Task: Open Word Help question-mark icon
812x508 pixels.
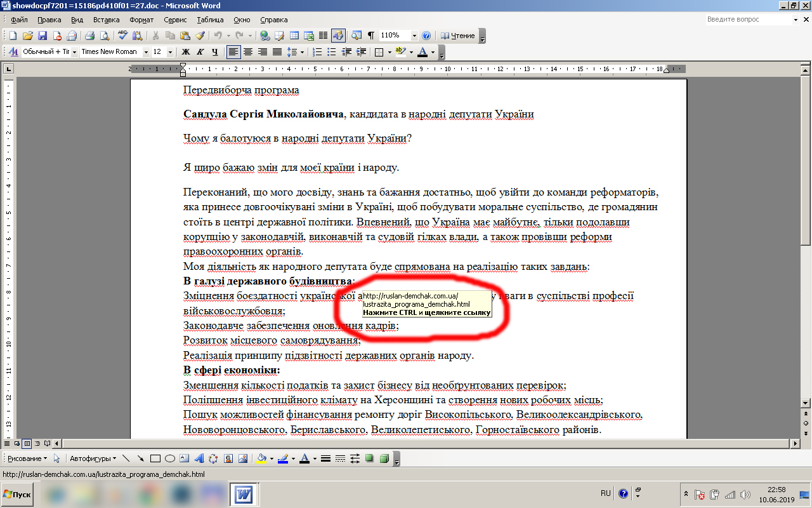Action: pos(426,36)
